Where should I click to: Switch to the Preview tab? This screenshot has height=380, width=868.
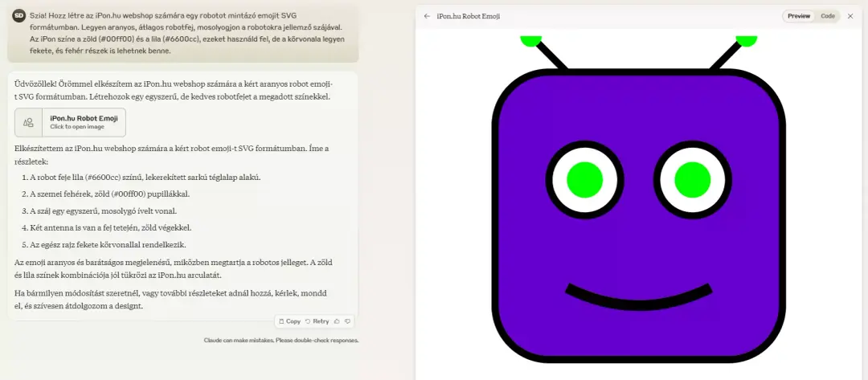click(799, 16)
